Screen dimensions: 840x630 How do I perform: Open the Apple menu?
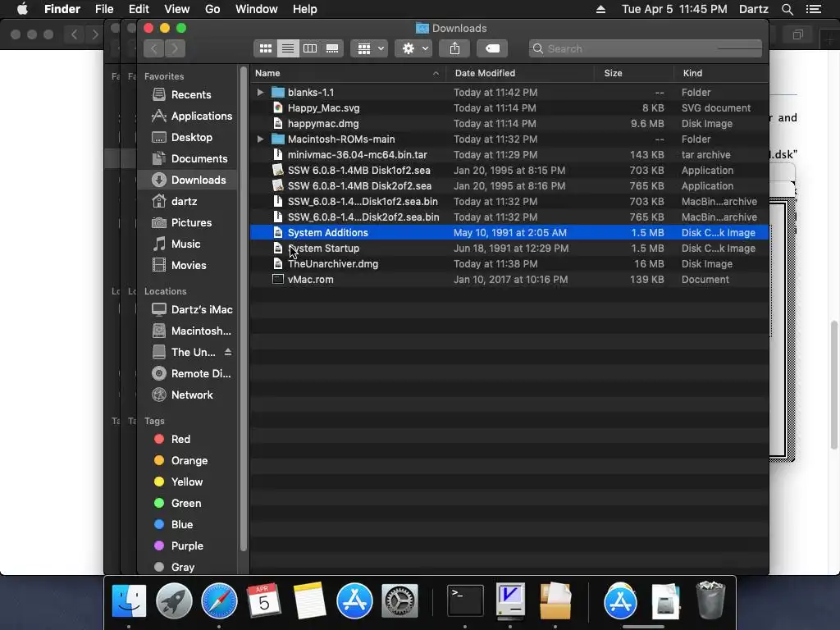point(22,9)
